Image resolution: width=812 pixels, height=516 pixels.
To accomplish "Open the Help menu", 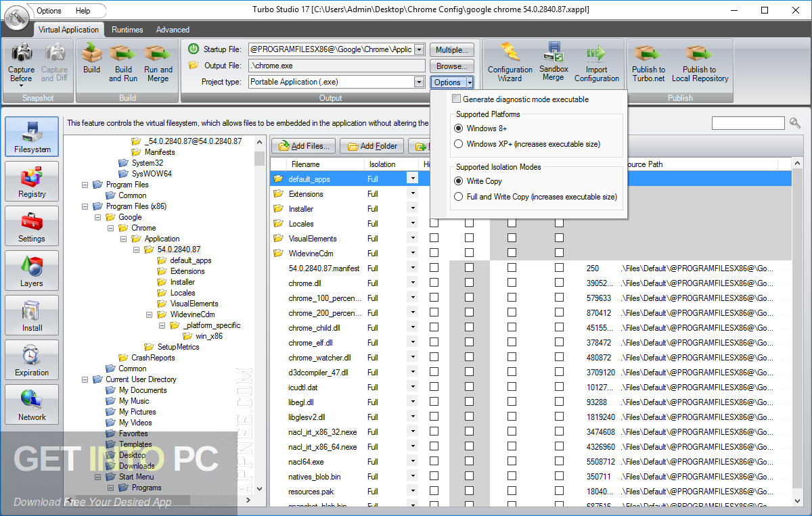I will tap(83, 11).
